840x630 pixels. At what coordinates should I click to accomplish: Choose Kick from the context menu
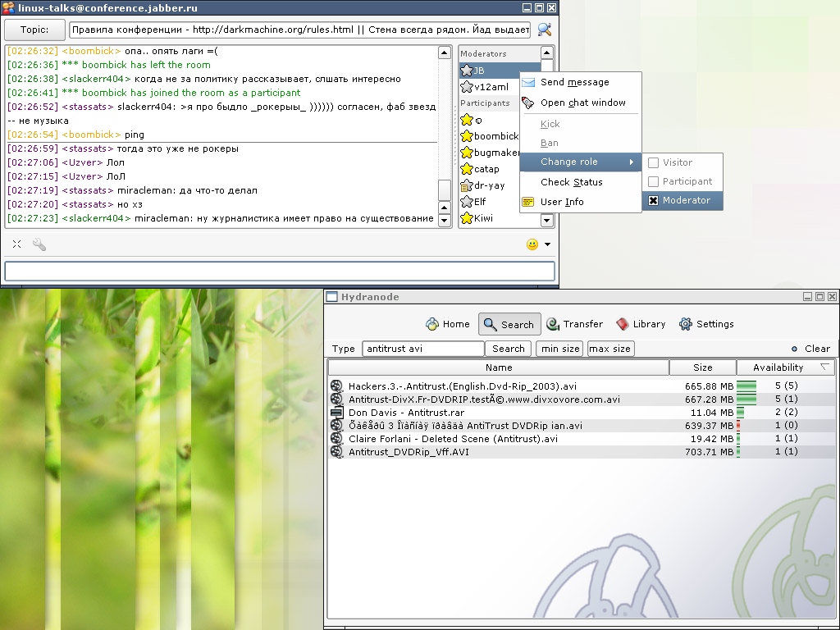point(550,125)
